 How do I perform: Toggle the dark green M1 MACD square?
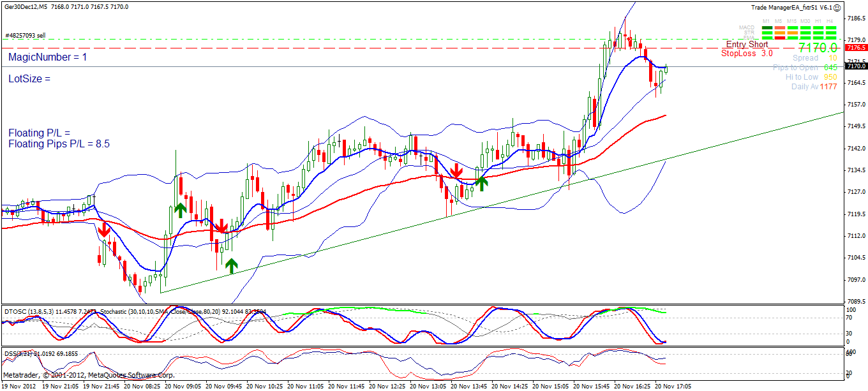click(x=766, y=27)
